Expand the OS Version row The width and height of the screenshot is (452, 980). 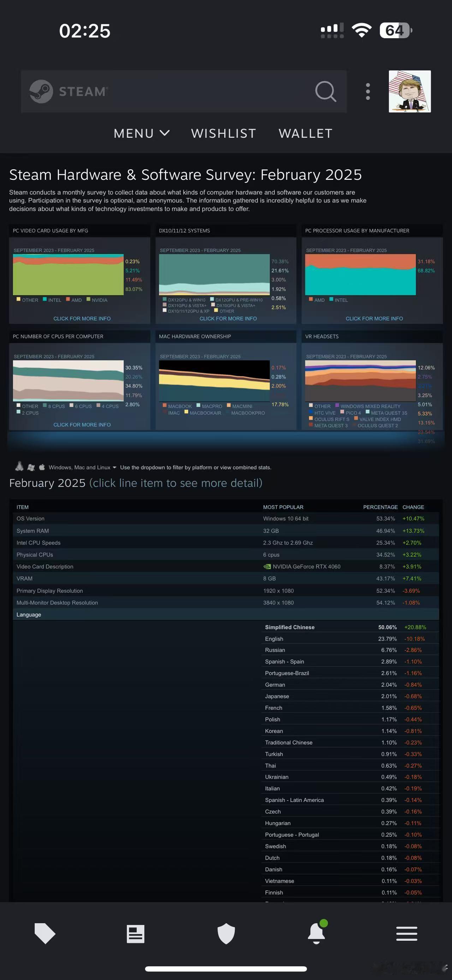[226, 519]
